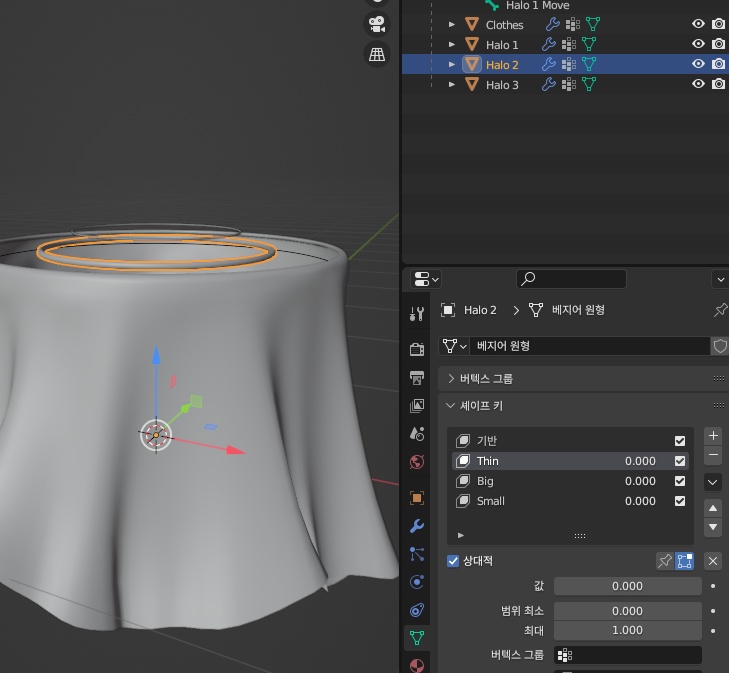The image size is (729, 673).
Task: Open Scene properties tab
Action: coord(417,434)
